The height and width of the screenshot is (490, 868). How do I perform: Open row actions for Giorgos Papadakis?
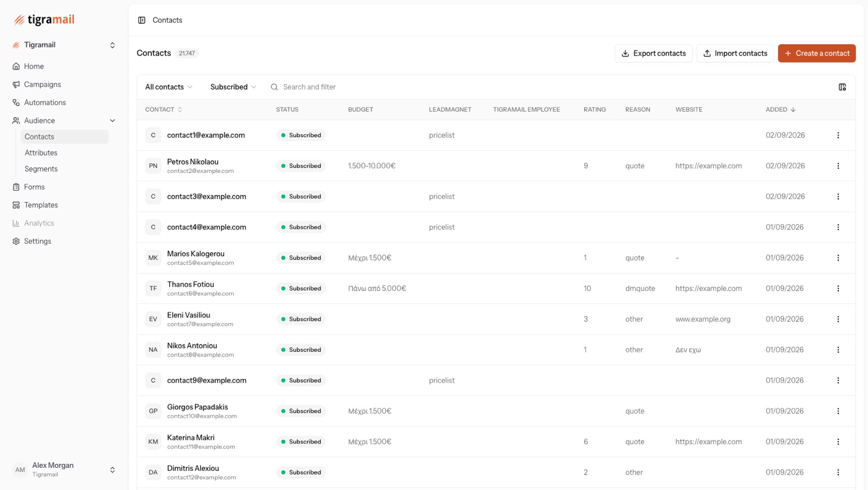click(838, 411)
